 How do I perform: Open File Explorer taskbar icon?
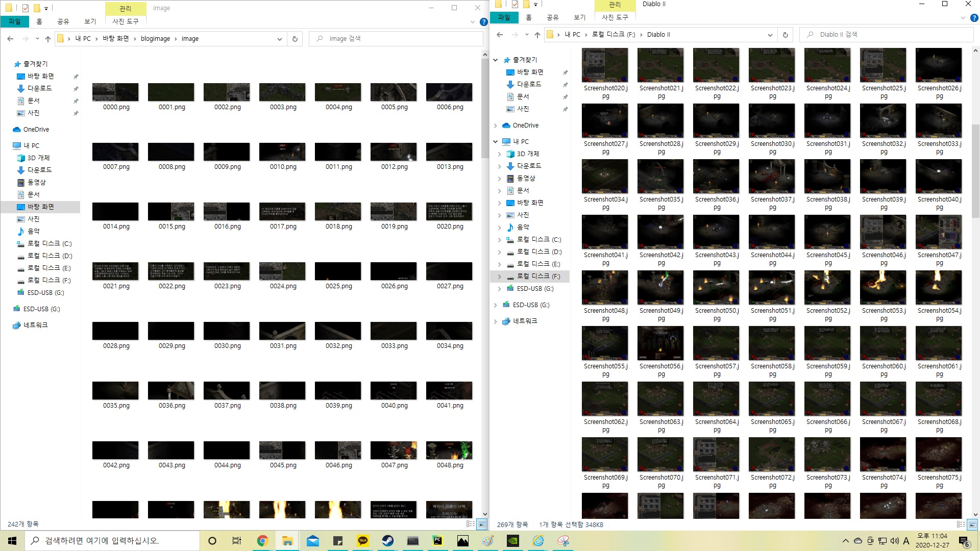click(x=287, y=541)
